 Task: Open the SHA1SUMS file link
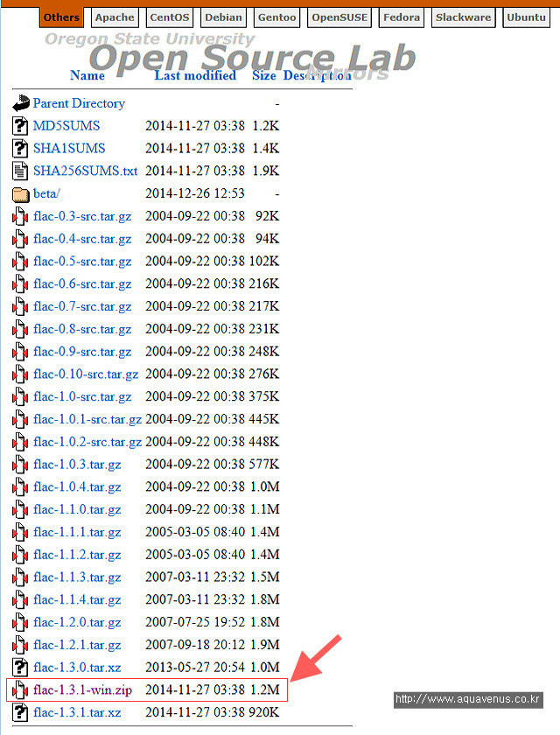pos(69,148)
